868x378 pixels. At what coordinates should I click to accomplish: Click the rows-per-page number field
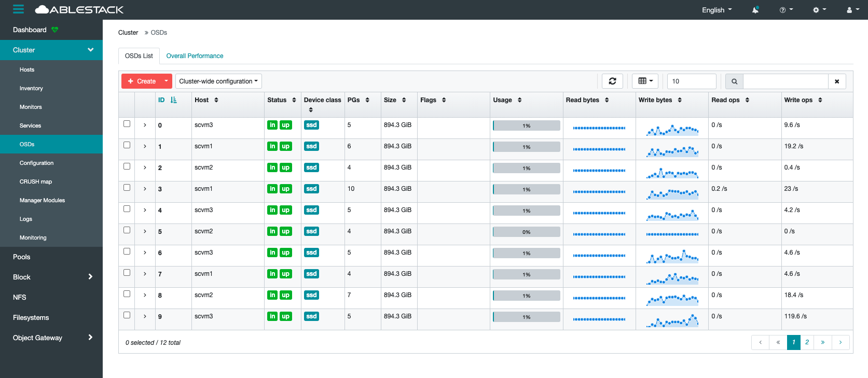tap(691, 81)
